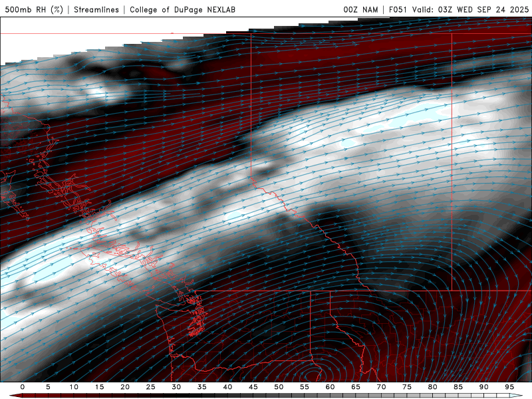Select the 'Streamlines' label in the header

(96, 10)
